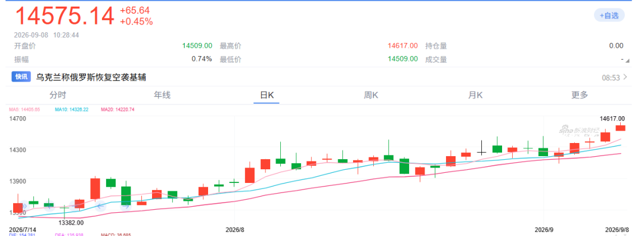Select the 周K chart tab

coord(371,95)
